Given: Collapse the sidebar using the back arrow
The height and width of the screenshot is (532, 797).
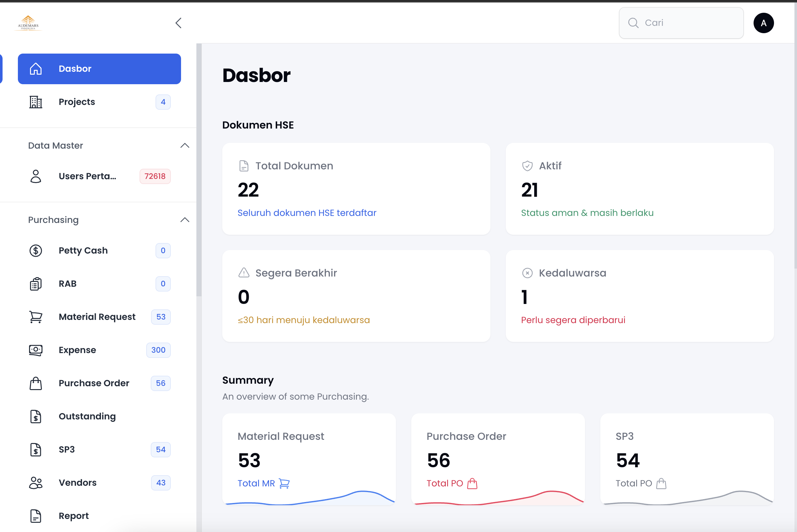Looking at the screenshot, I should tap(178, 23).
